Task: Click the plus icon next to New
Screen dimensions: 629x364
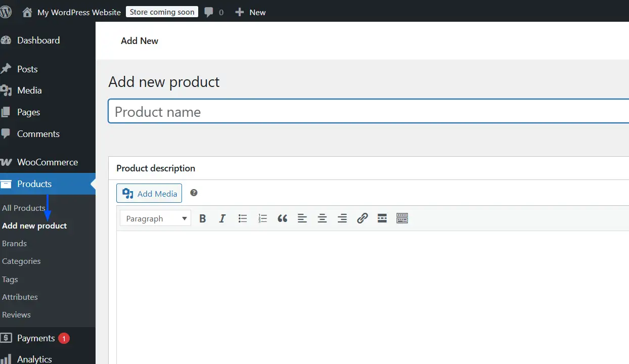Action: tap(240, 12)
